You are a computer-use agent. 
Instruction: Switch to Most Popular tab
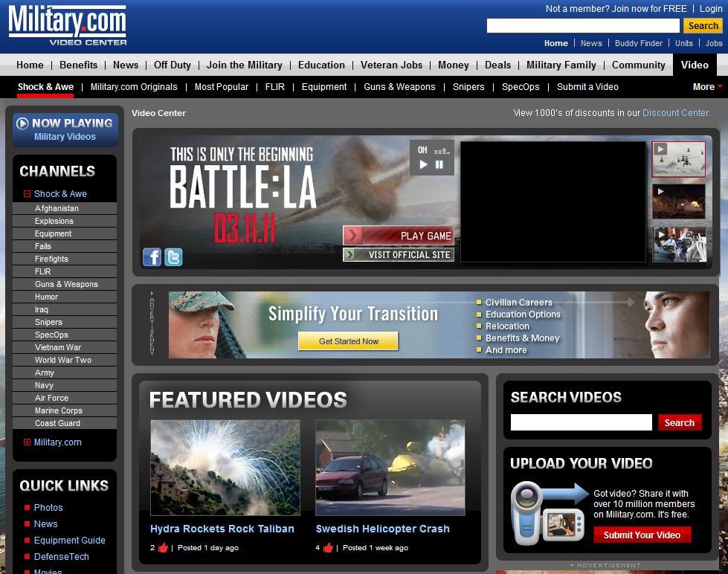pyautogui.click(x=222, y=87)
